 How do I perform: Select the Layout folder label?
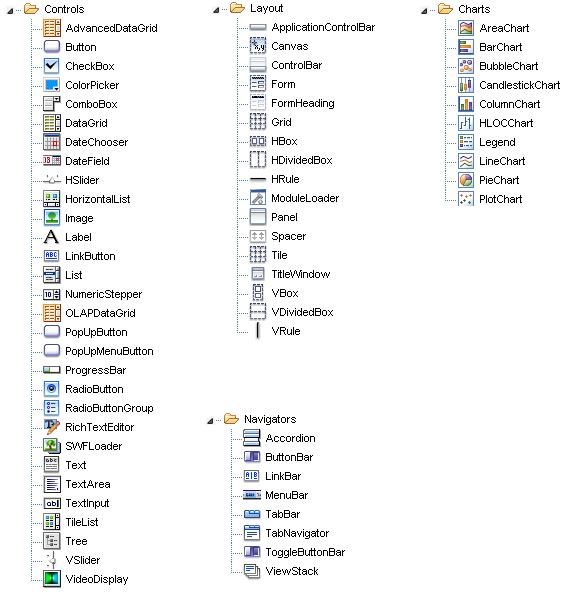pos(266,8)
